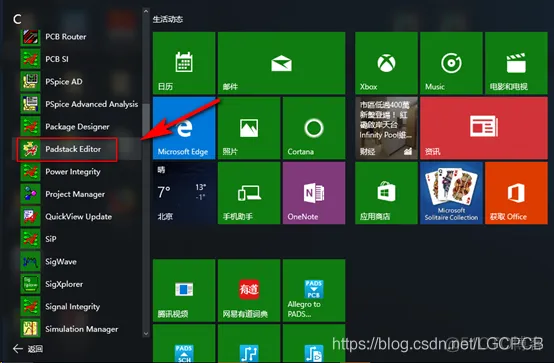Open the 获取 Office tile
Screen dimensions: 554x363
(x=516, y=193)
